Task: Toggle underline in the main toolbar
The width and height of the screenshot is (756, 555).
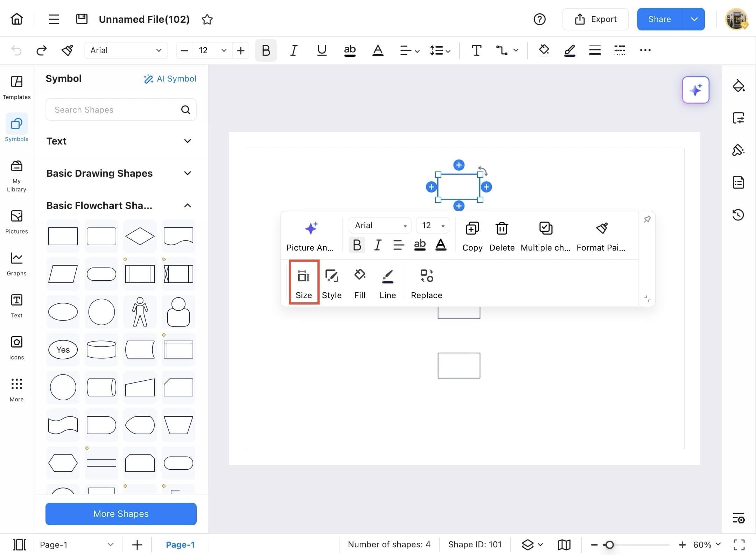Action: [321, 50]
